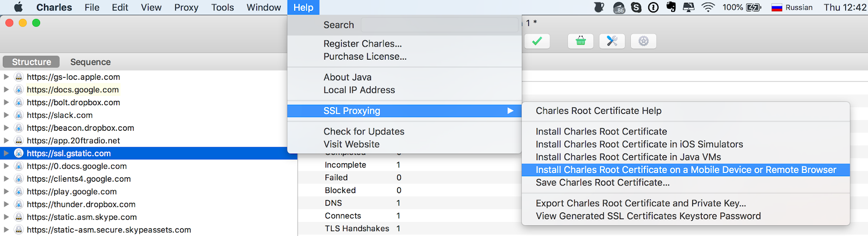
Task: Click the globe icon beside ssl.gstatic.com
Action: click(x=18, y=154)
